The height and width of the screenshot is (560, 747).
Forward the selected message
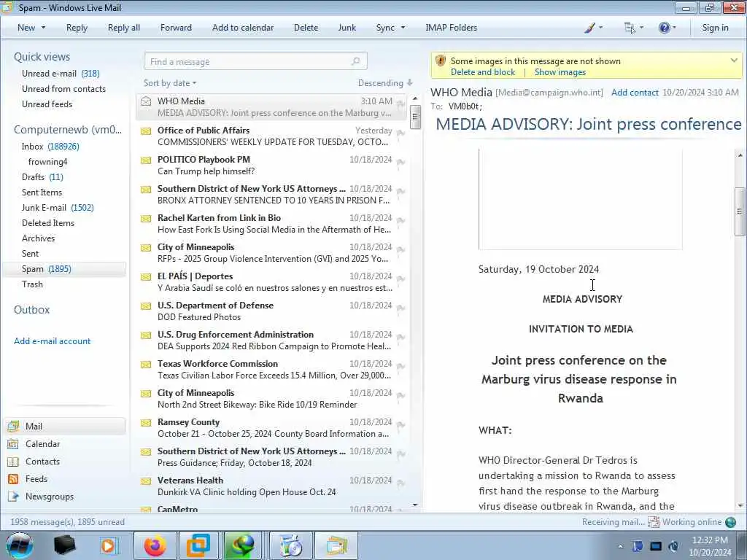(x=176, y=28)
